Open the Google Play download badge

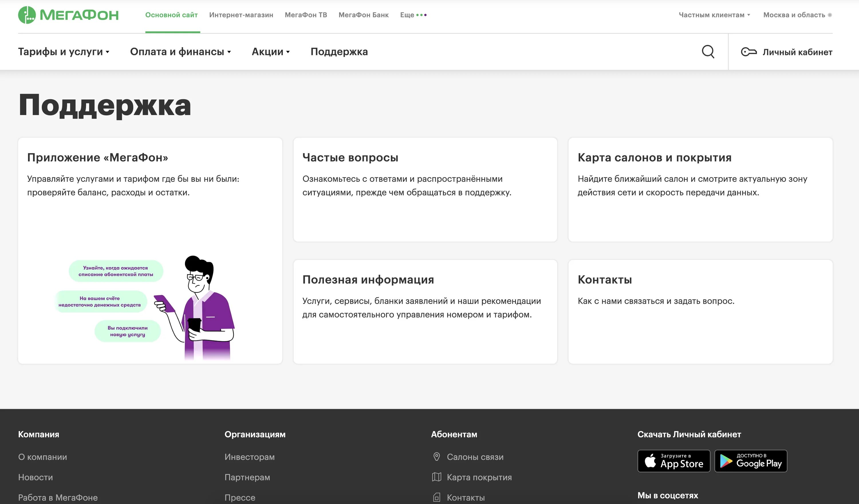click(750, 461)
